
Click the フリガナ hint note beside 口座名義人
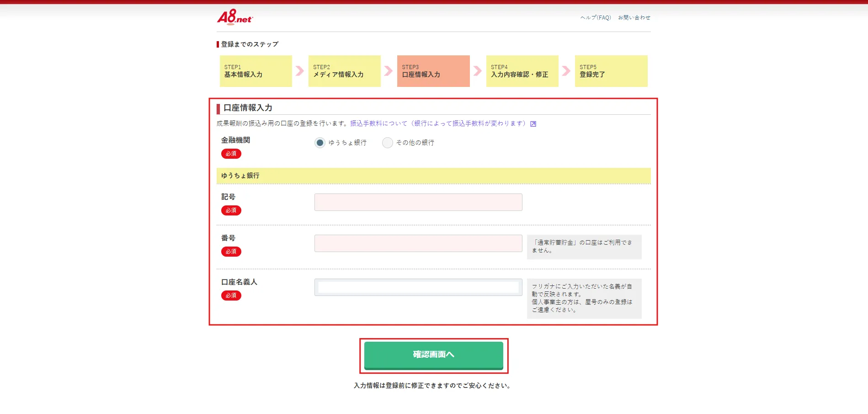(x=584, y=298)
